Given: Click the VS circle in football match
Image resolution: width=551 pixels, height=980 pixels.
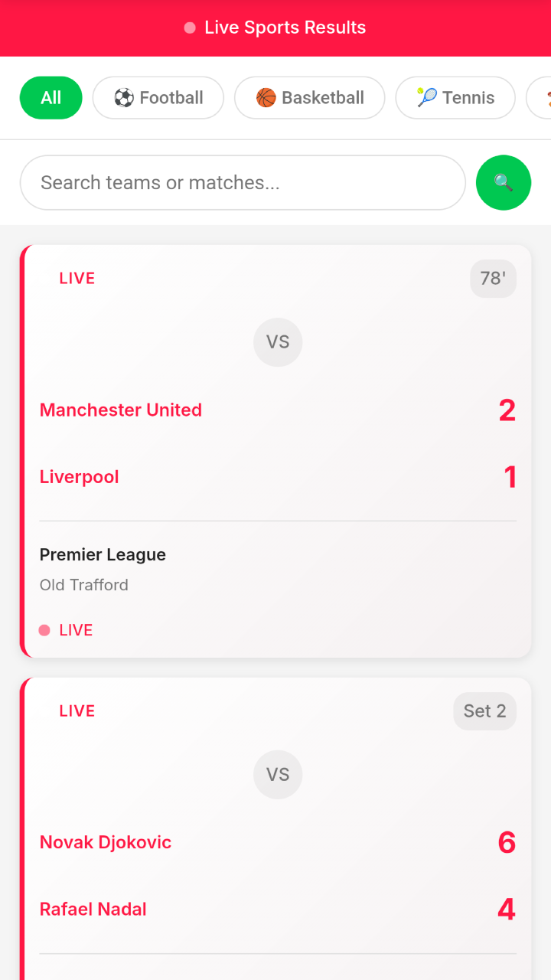Looking at the screenshot, I should [278, 342].
